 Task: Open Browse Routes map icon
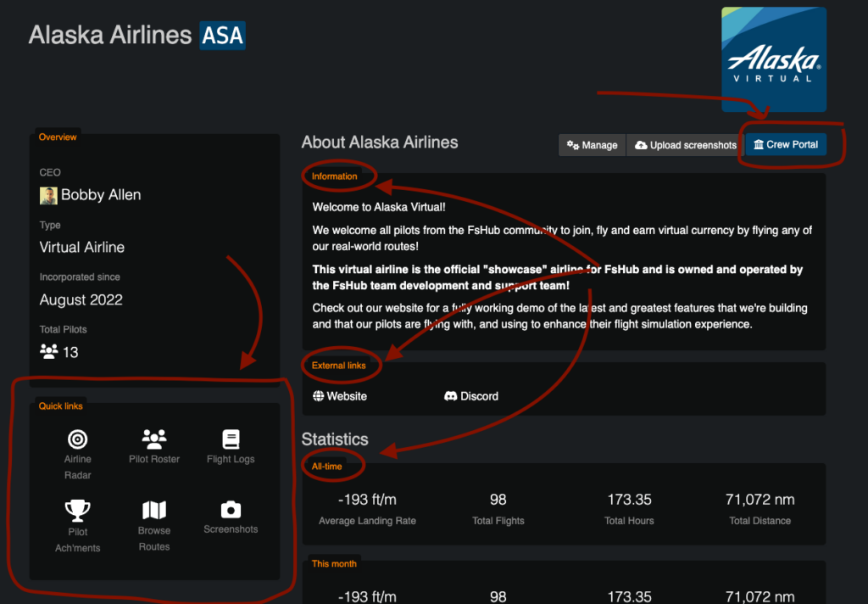[x=154, y=510]
